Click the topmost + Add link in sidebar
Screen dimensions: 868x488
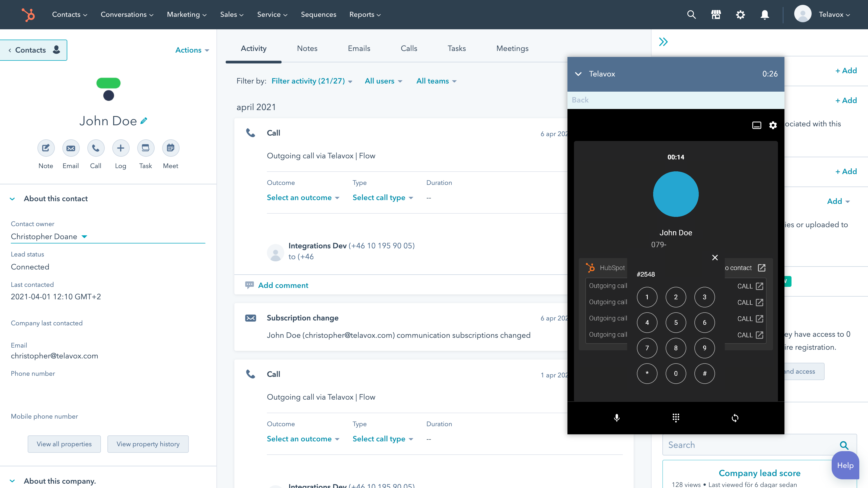coord(846,71)
